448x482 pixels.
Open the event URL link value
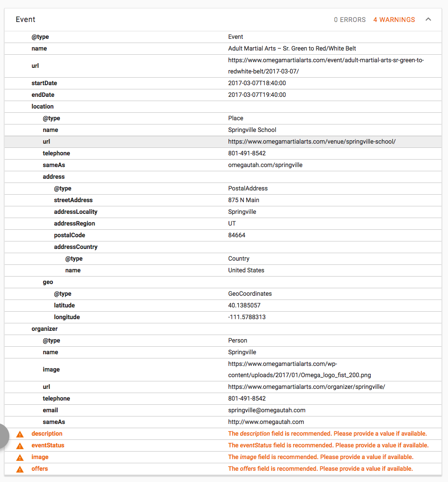coord(326,66)
